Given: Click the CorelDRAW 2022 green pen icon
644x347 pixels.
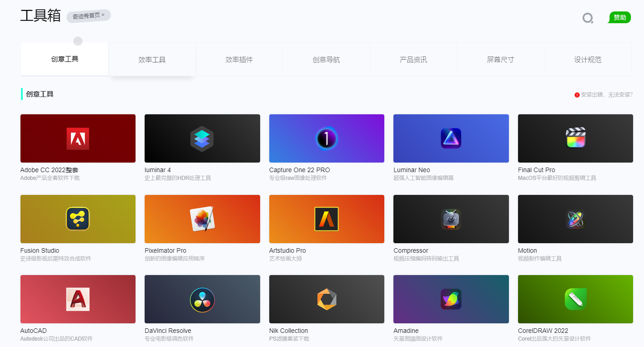Looking at the screenshot, I should point(575,299).
